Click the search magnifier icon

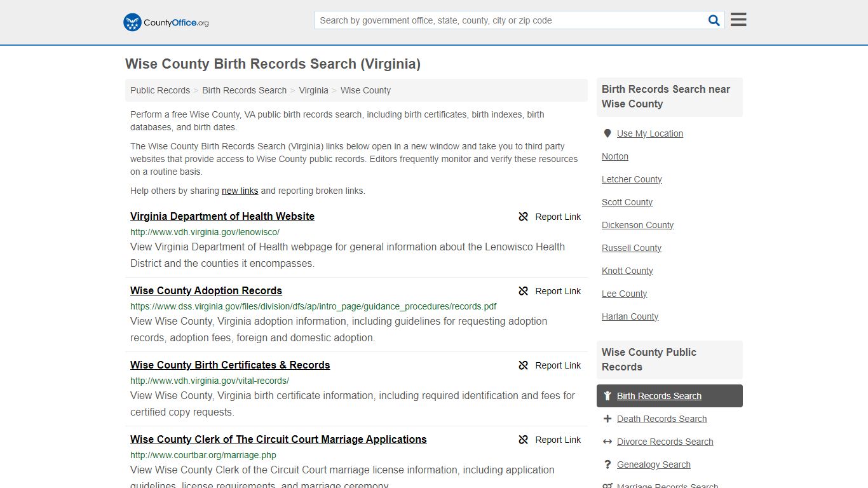[x=714, y=20]
